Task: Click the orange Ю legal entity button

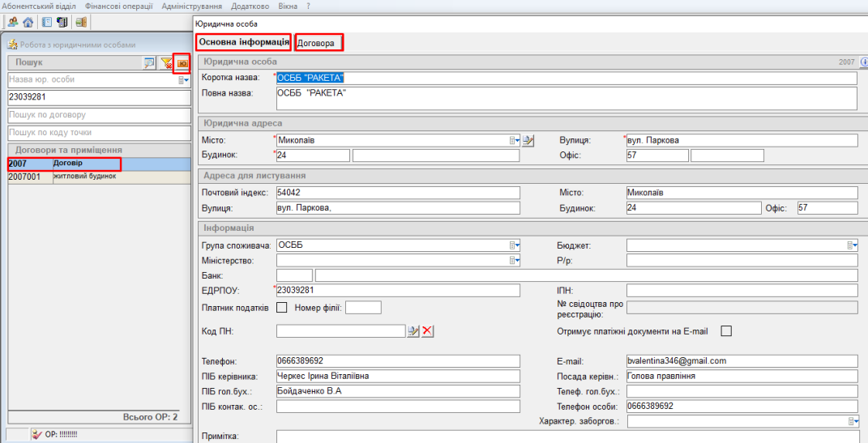Action: (x=182, y=62)
